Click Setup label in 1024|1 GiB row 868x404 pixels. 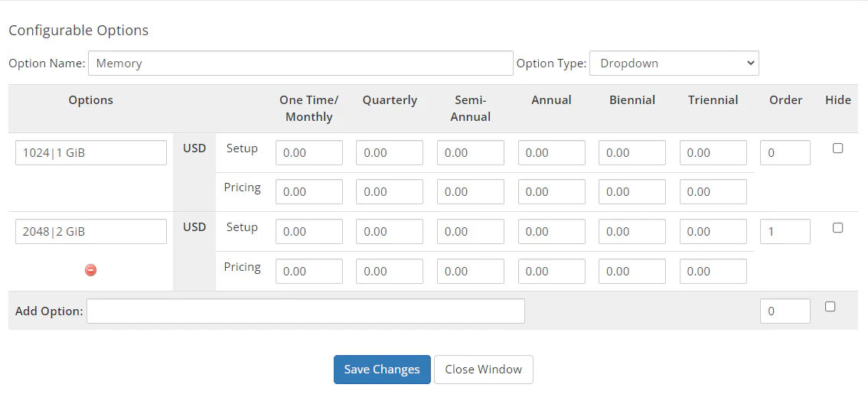[x=243, y=148]
